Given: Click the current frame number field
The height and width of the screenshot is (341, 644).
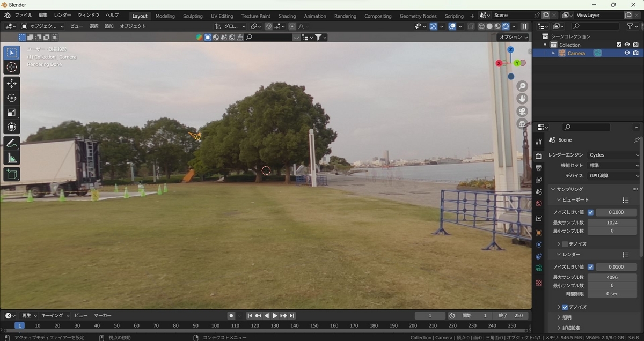Looking at the screenshot, I should (x=430, y=316).
